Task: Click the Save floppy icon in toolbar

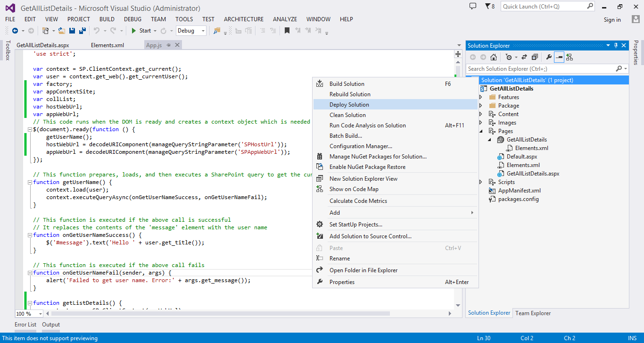Action: [x=72, y=31]
